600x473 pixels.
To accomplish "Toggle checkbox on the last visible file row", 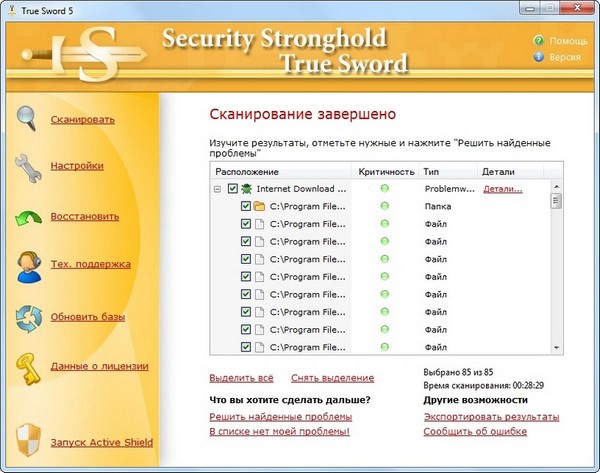I will pos(246,347).
